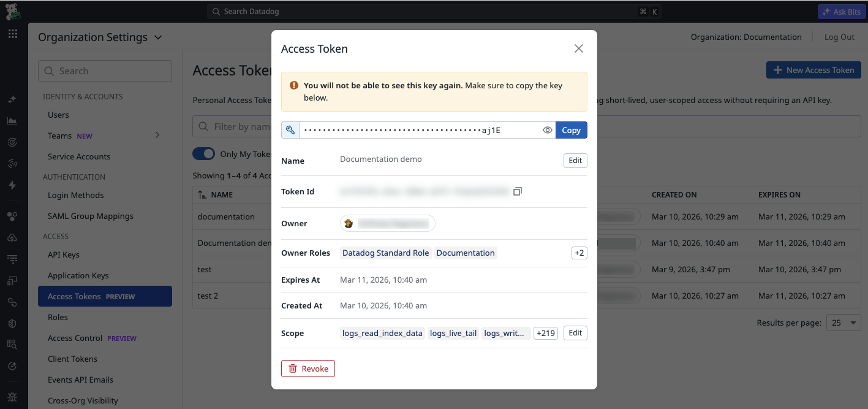Click the key icon beside the token field
The image size is (868, 409).
pyautogui.click(x=290, y=130)
